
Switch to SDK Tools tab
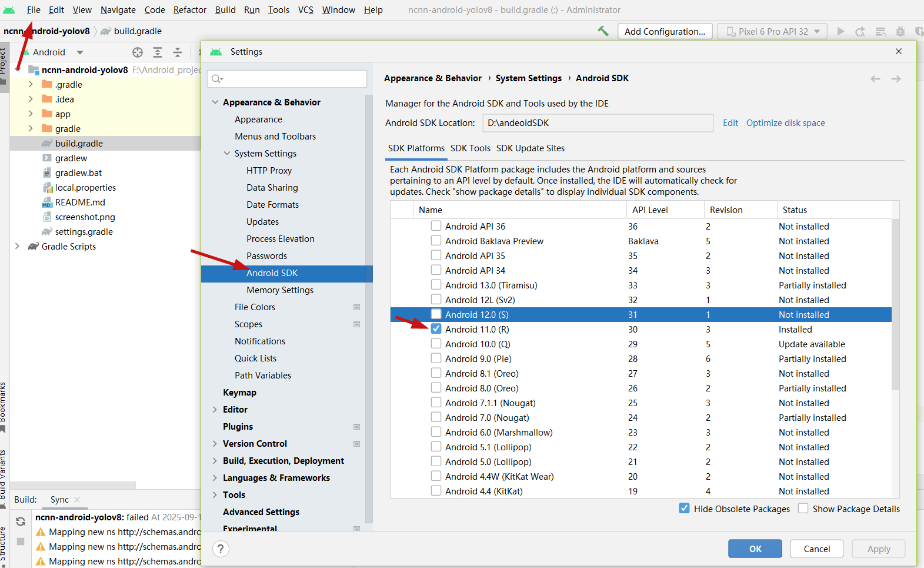(471, 148)
